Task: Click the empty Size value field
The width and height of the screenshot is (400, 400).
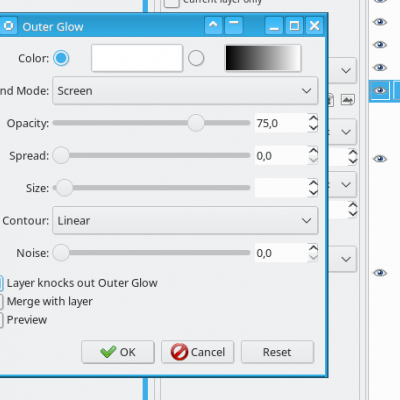Action: point(281,188)
